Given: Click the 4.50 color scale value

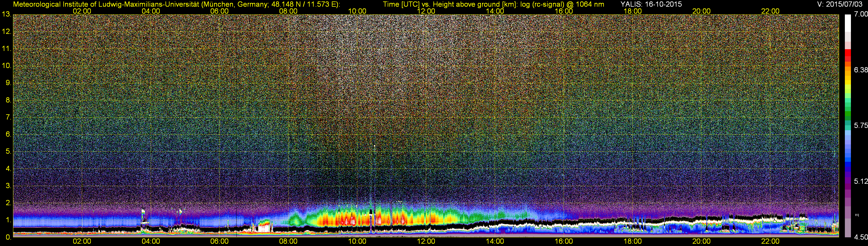Looking at the screenshot, I should 861,238.
